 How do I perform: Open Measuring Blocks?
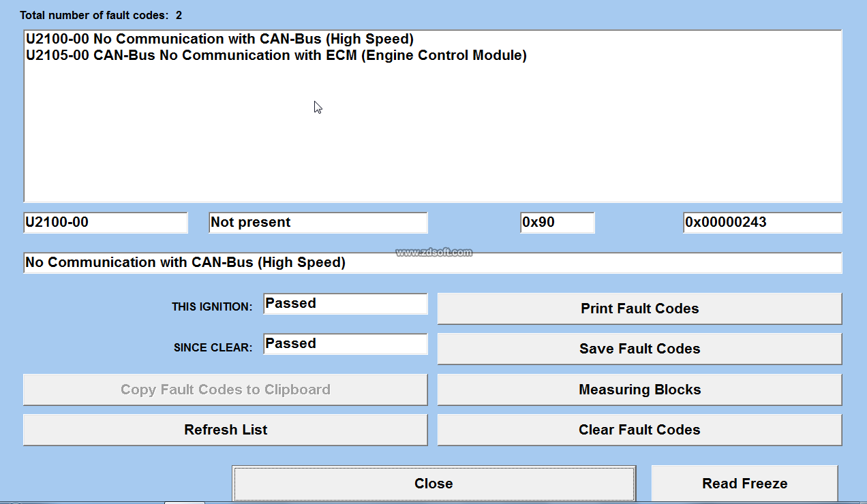click(639, 390)
